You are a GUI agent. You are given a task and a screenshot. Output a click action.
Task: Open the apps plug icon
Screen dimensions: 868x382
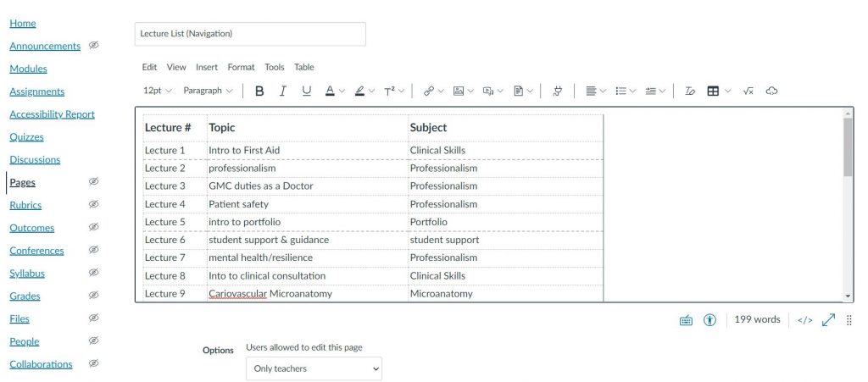point(557,91)
